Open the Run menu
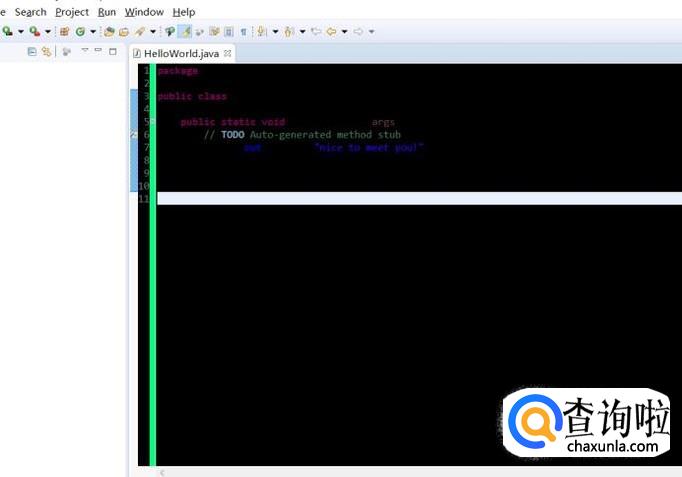Viewport: 682px width, 477px height. coord(107,12)
